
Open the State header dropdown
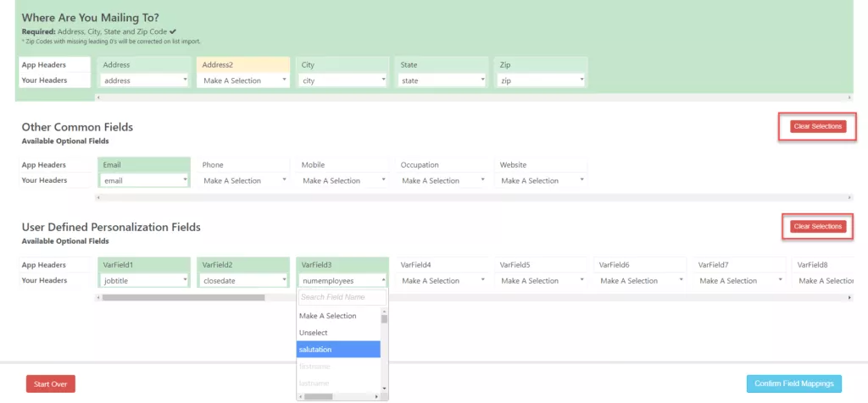point(442,80)
